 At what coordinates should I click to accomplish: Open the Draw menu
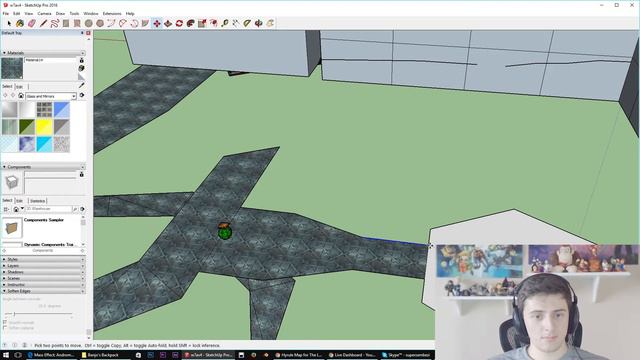60,13
